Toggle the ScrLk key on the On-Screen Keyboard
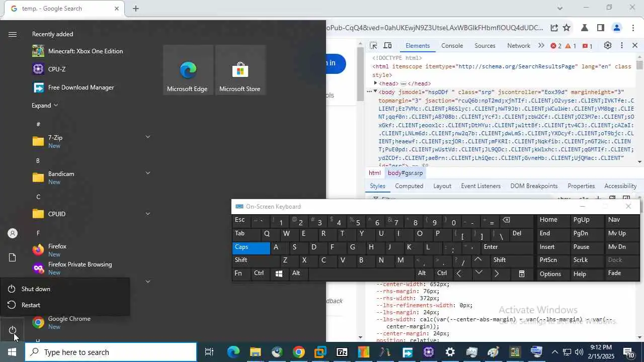This screenshot has height=362, width=644. click(x=587, y=260)
